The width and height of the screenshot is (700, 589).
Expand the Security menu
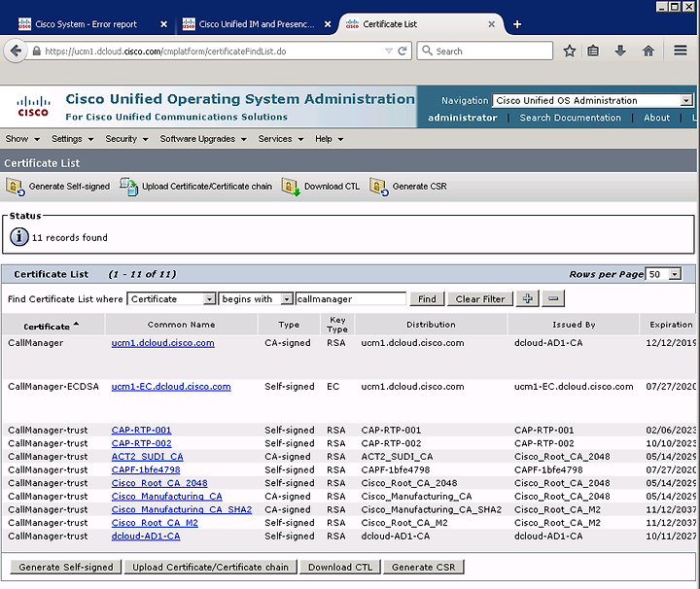[x=126, y=139]
